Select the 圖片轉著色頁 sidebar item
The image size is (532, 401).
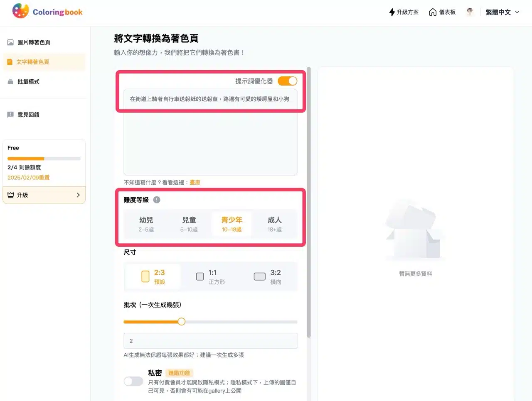tap(34, 42)
